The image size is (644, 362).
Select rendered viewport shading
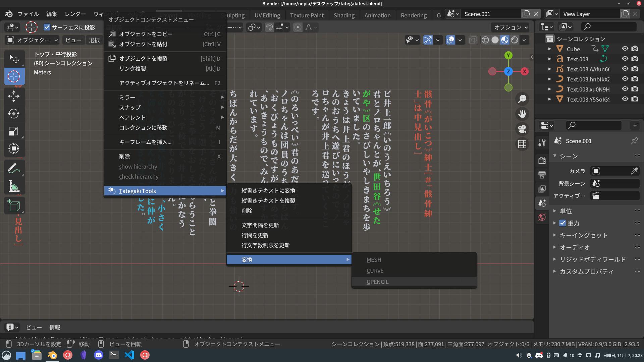515,40
